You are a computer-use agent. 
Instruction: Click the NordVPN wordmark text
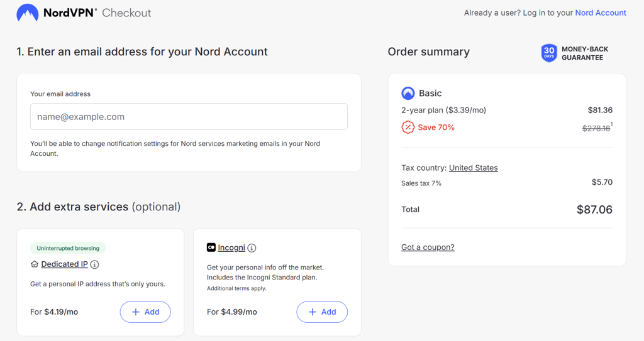coord(70,13)
